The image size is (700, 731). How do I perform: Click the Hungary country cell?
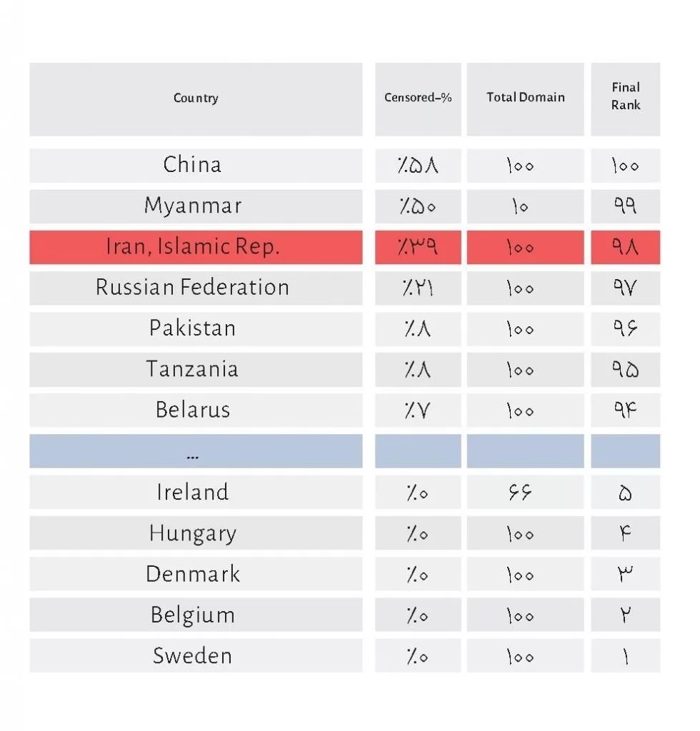193,533
